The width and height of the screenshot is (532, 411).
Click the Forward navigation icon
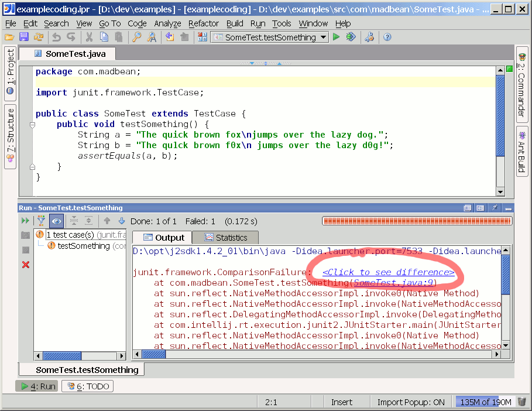[x=184, y=37]
